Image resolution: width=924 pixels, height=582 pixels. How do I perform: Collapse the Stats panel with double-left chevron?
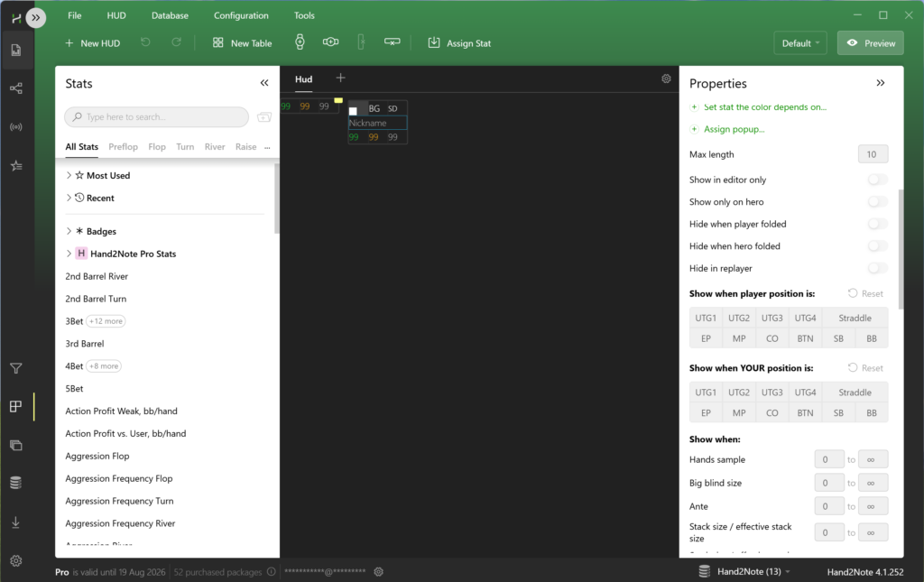click(264, 83)
